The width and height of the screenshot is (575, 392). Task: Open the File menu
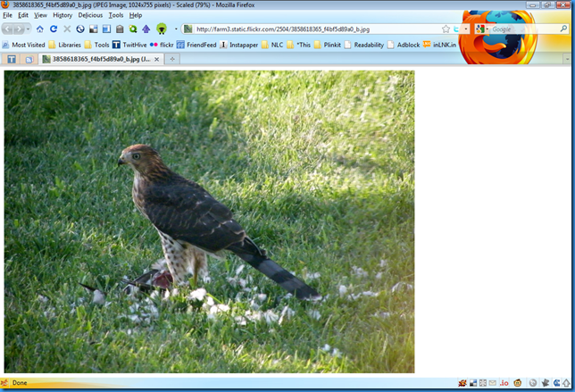[x=7, y=15]
